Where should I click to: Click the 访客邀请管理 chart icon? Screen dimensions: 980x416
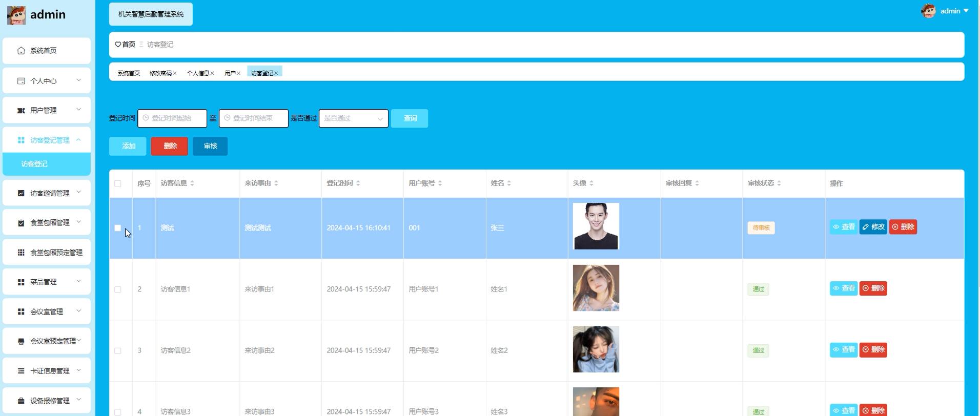pos(21,193)
